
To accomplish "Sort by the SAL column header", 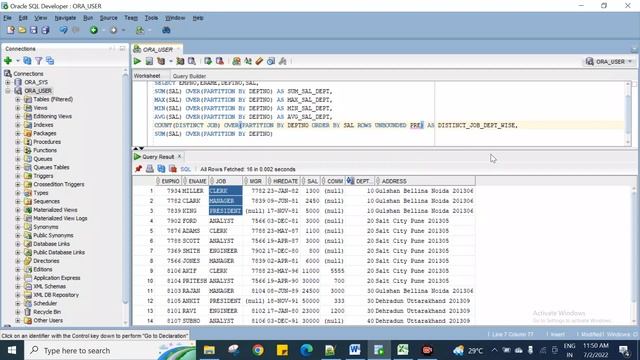I will (311, 181).
